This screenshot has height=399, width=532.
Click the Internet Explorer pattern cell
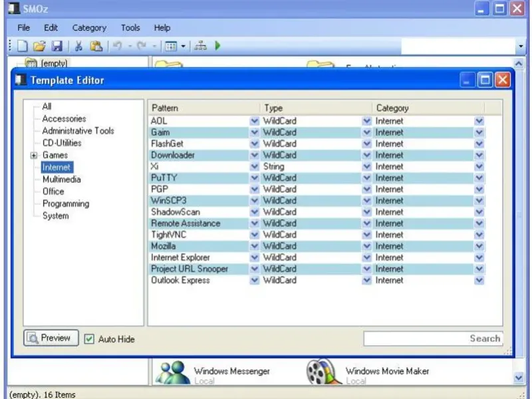(x=199, y=257)
